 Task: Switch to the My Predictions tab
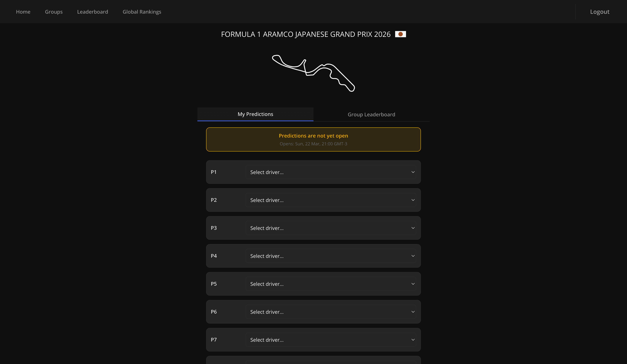tap(255, 114)
